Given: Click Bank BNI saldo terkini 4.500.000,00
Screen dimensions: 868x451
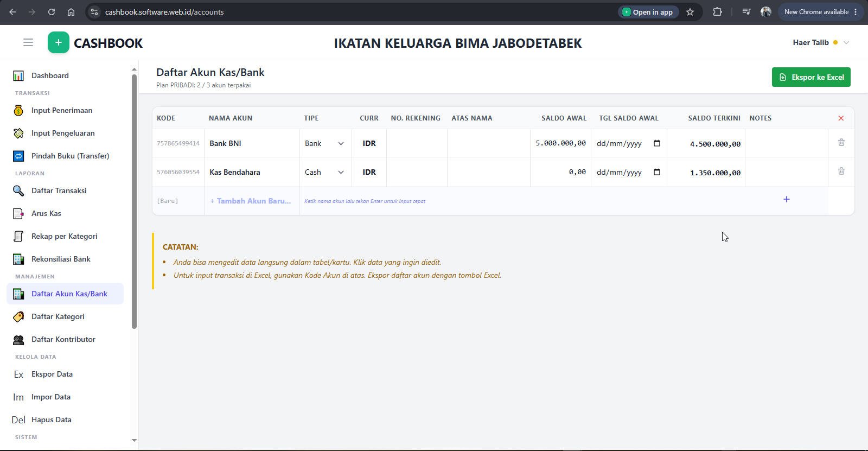Looking at the screenshot, I should (715, 144).
